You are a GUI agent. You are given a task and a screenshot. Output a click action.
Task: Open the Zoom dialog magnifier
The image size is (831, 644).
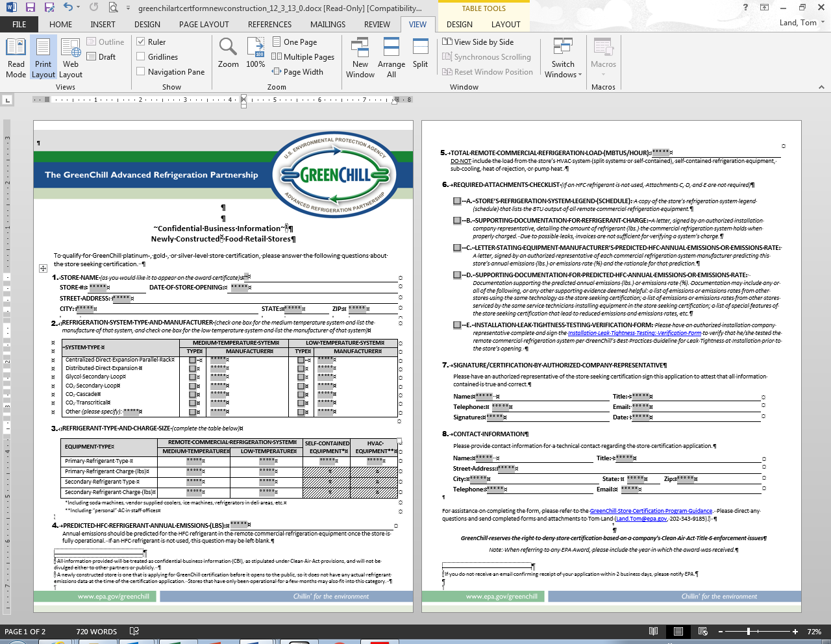click(229, 53)
